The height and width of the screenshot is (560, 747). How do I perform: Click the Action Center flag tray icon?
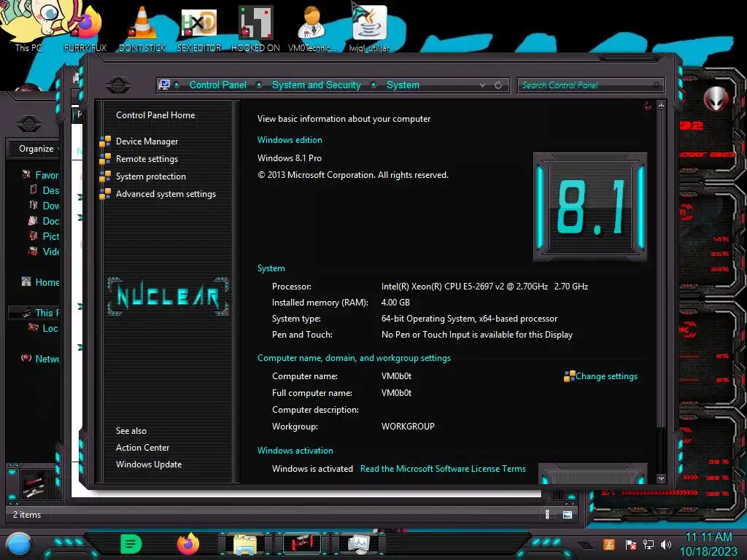point(631,544)
